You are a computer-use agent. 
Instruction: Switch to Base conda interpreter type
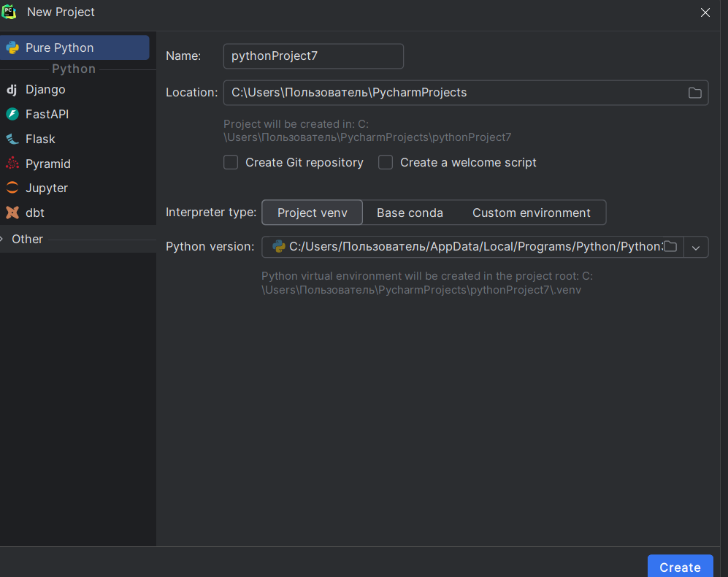point(410,213)
